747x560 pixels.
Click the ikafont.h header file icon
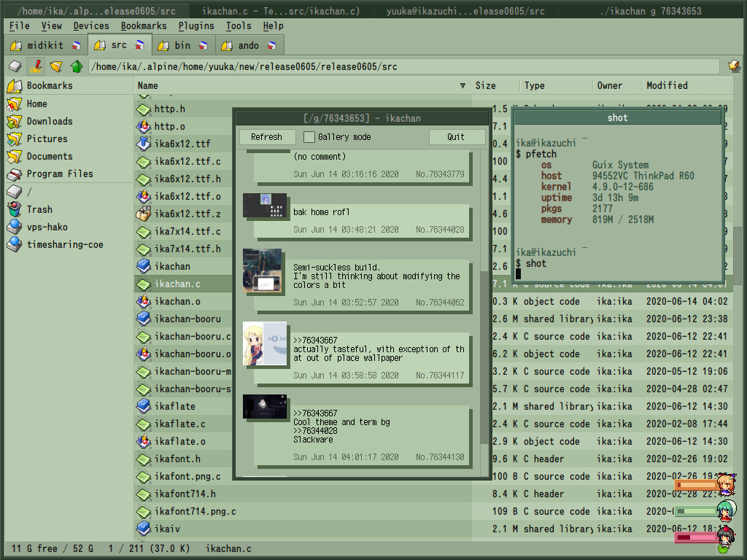tap(144, 459)
